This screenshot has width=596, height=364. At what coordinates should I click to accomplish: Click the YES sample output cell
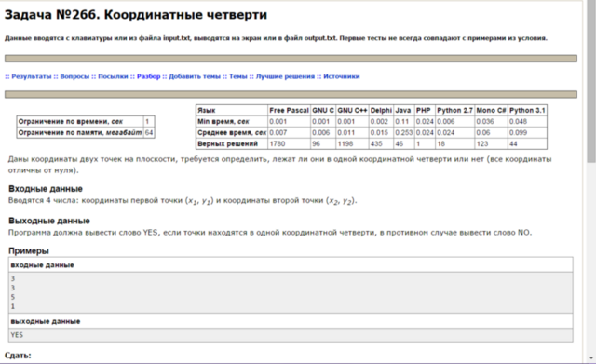(x=291, y=335)
